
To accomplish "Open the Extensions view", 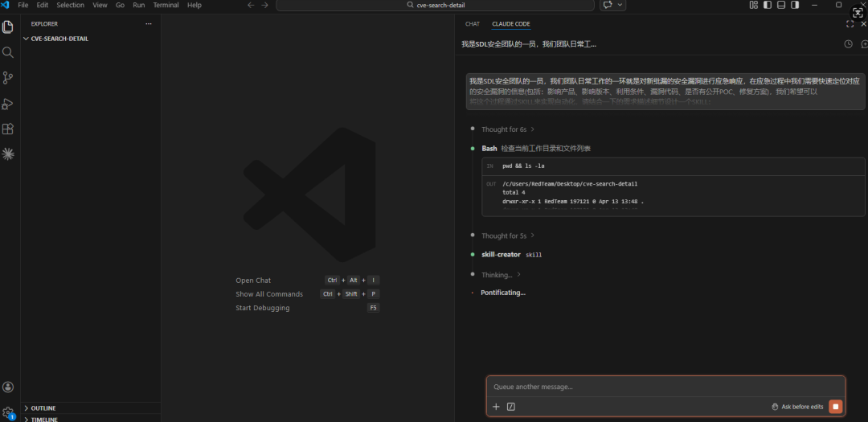I will 8,129.
